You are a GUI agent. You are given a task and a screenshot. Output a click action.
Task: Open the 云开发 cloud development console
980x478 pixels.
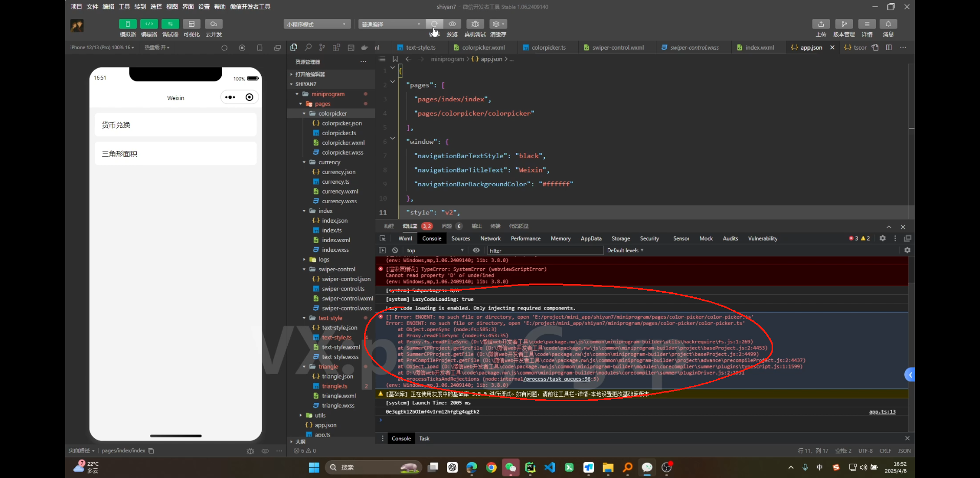[x=214, y=24]
